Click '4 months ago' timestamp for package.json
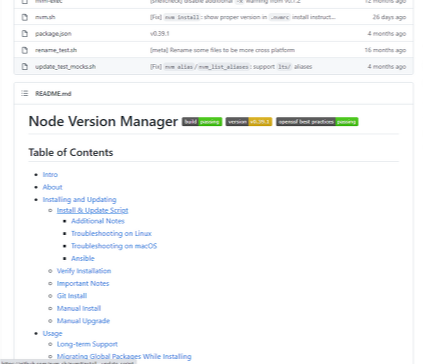The width and height of the screenshot is (423, 364). 387,34
